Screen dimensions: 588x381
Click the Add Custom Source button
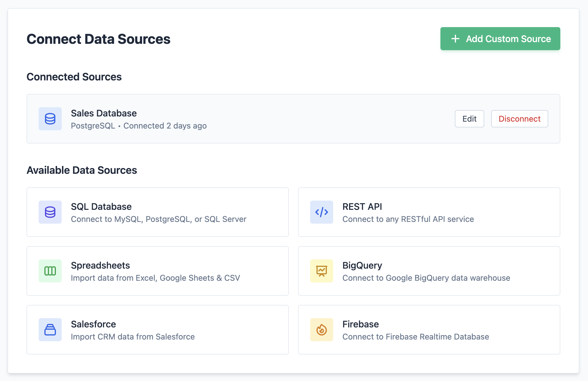tap(500, 38)
